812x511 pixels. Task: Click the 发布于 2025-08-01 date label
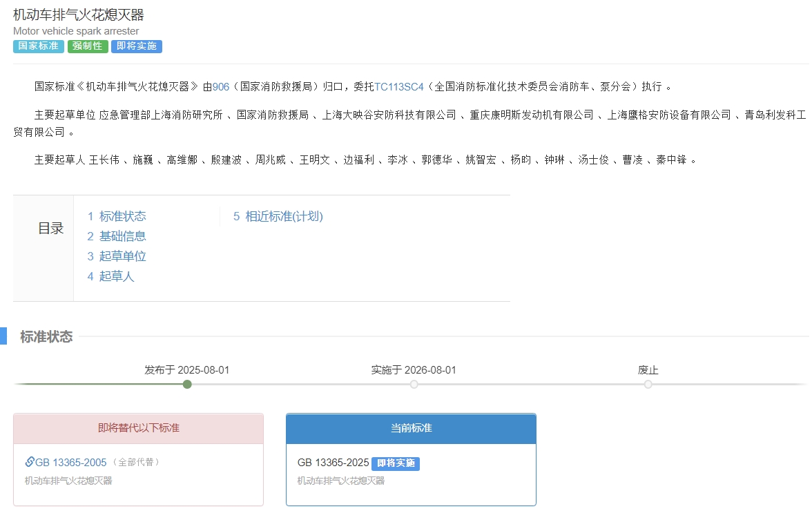pyautogui.click(x=187, y=370)
